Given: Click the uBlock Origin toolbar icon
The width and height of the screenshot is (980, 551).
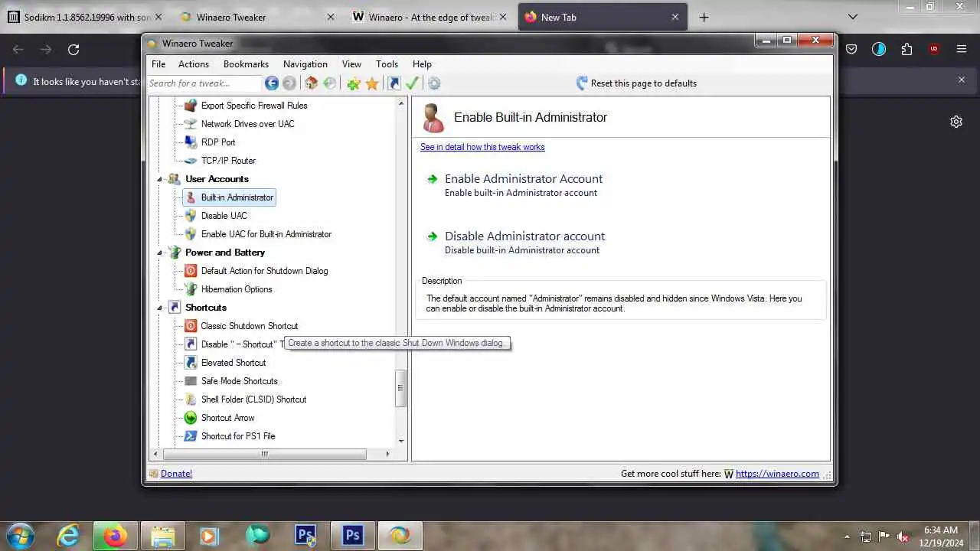Looking at the screenshot, I should pos(934,50).
